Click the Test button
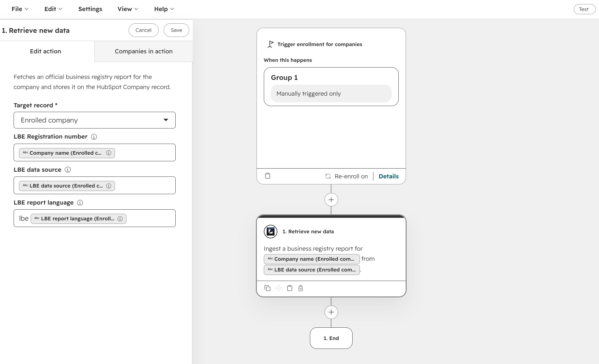This screenshot has width=599, height=364. [x=584, y=9]
